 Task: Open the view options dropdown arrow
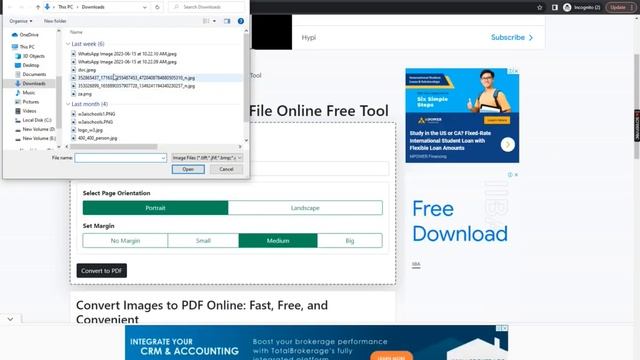[x=214, y=21]
